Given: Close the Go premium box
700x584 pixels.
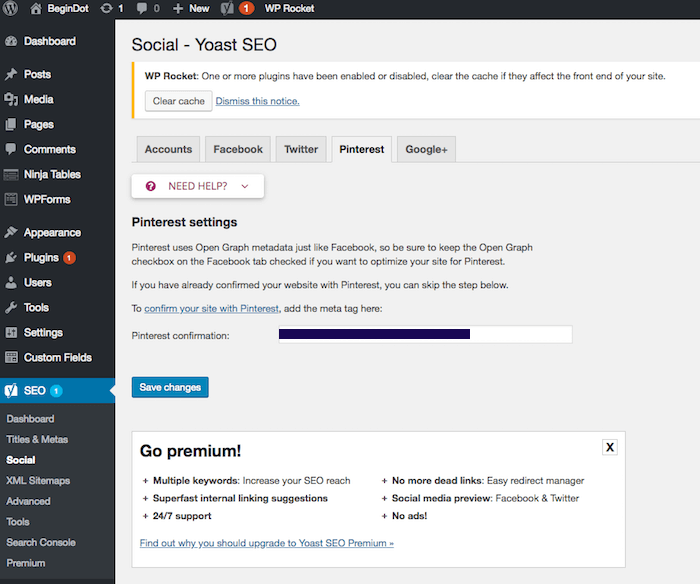Looking at the screenshot, I should coord(610,447).
